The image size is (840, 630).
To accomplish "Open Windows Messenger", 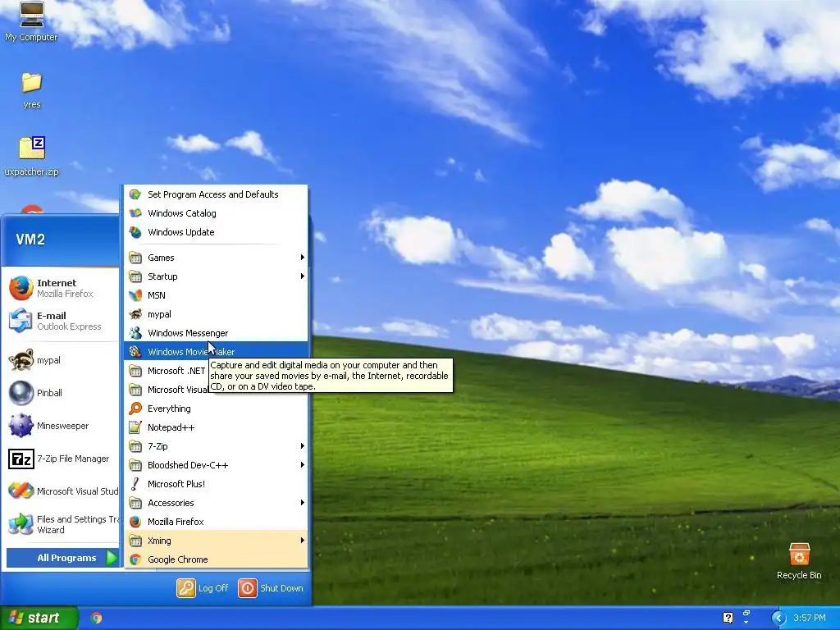I will coord(216,333).
